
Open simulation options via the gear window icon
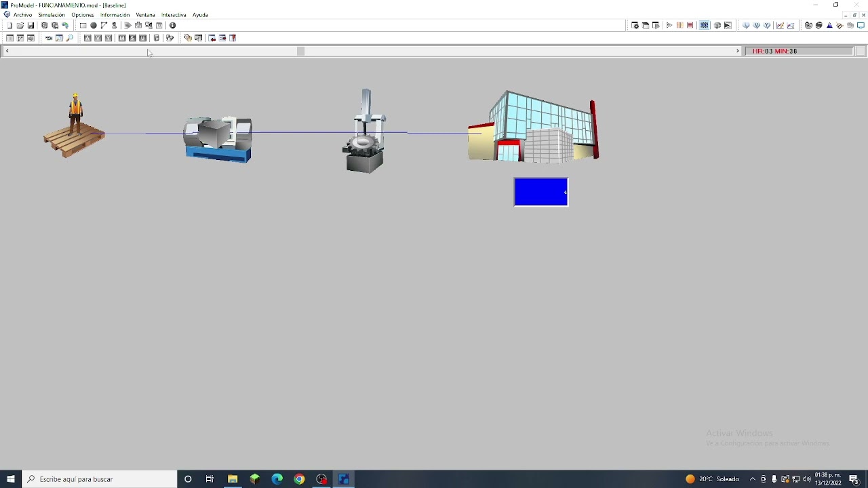(635, 26)
